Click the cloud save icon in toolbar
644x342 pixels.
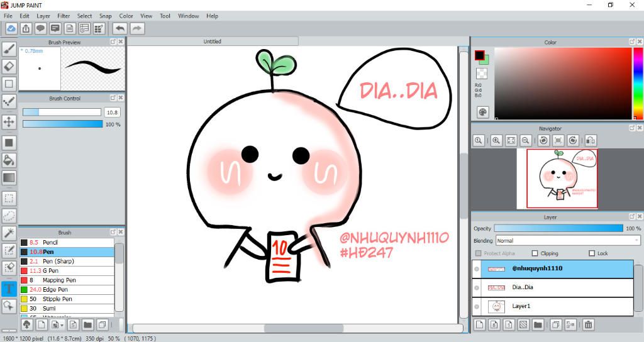pyautogui.click(x=11, y=28)
